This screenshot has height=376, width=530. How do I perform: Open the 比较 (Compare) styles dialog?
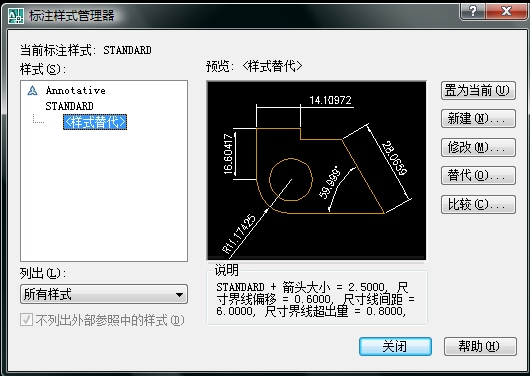478,205
